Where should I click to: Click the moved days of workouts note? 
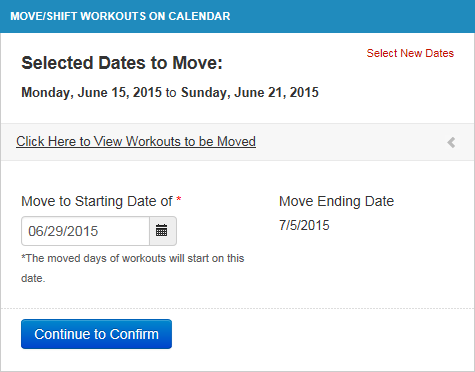click(x=133, y=268)
